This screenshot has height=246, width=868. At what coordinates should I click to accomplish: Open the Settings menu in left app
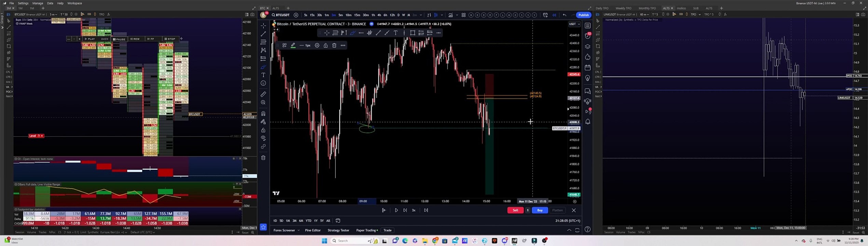(x=23, y=3)
